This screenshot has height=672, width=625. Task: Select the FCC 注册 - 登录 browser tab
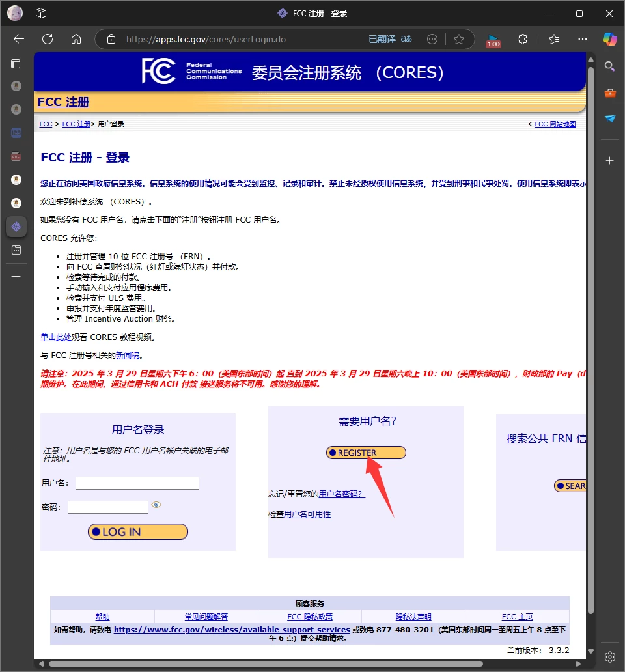[312, 13]
